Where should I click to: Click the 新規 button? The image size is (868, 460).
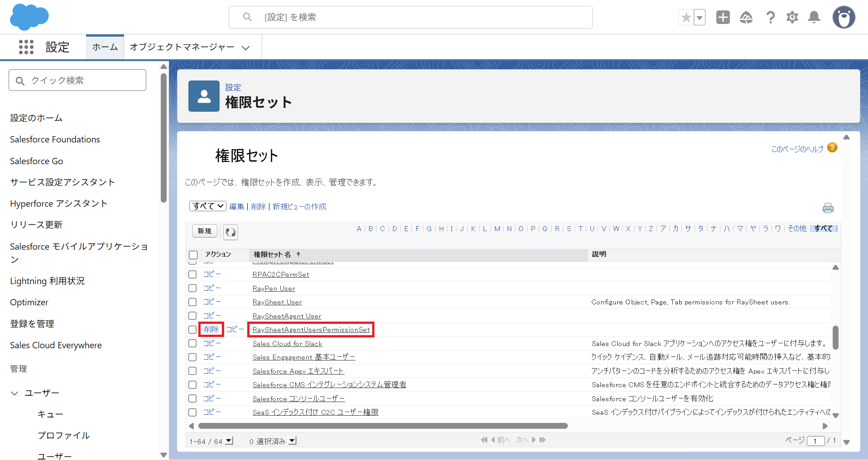click(205, 231)
